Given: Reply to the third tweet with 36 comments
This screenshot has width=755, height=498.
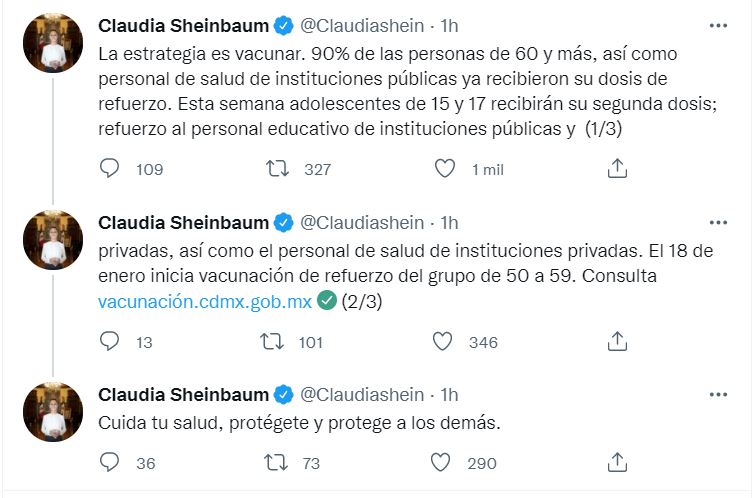Looking at the screenshot, I should pos(109,463).
